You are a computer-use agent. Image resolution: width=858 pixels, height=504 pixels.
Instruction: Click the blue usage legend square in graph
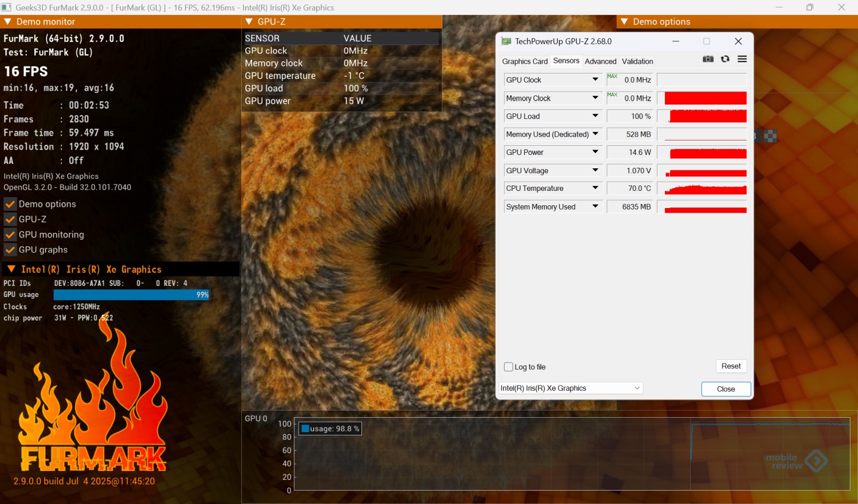coord(305,428)
